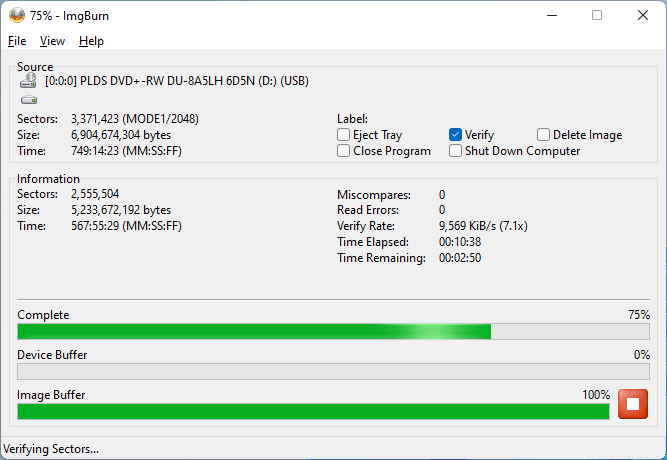The height and width of the screenshot is (460, 667).
Task: Click the empty Device Buffer bar
Action: 333,371
